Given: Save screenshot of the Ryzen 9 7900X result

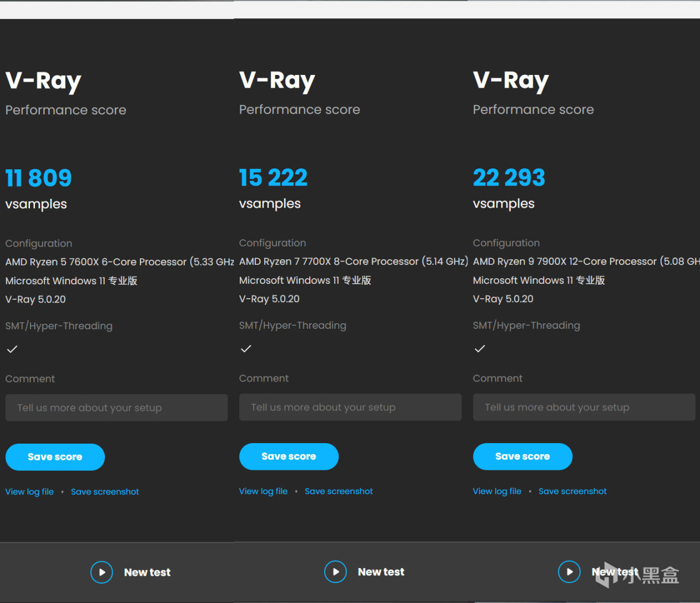Looking at the screenshot, I should (572, 491).
